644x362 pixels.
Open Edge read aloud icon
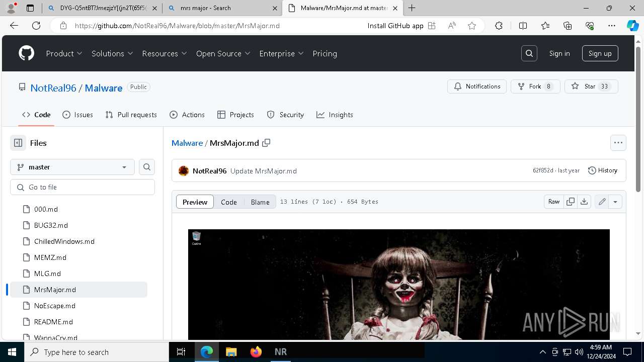(452, 26)
